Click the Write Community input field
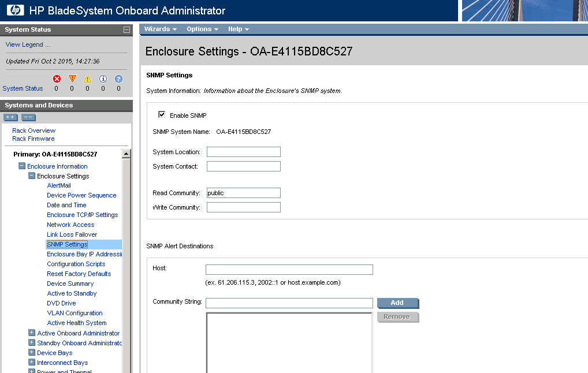The height and width of the screenshot is (373, 588). (x=244, y=207)
